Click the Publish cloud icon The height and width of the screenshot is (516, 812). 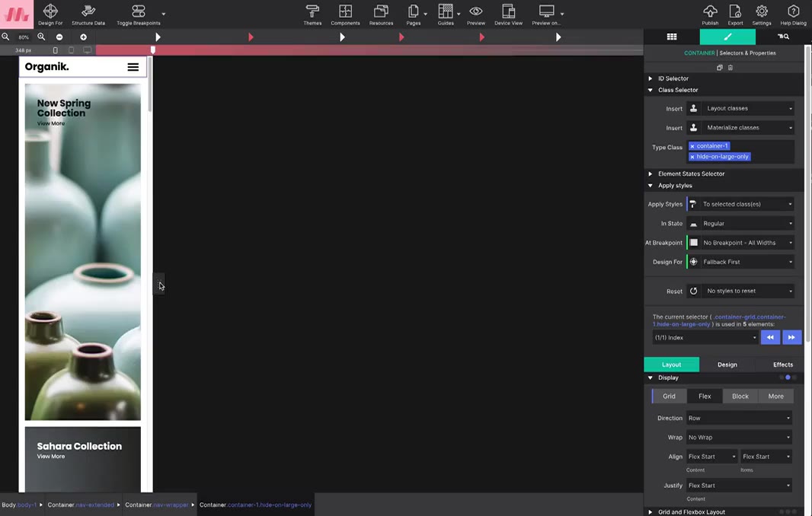click(x=710, y=11)
